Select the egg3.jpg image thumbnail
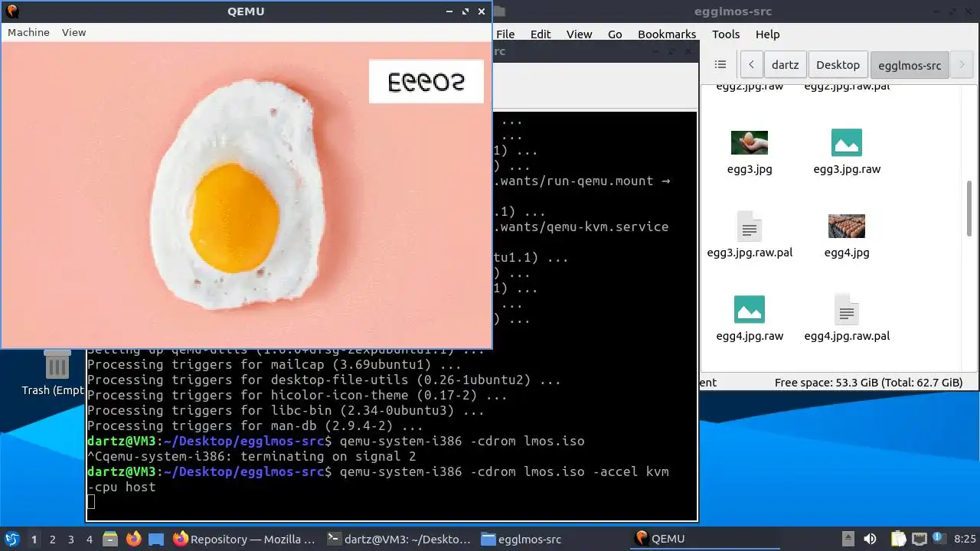The width and height of the screenshot is (980, 551). [x=750, y=142]
